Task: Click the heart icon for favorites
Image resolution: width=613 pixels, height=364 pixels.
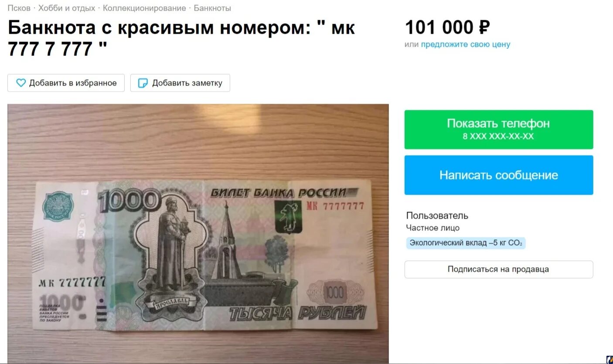Action: click(21, 83)
